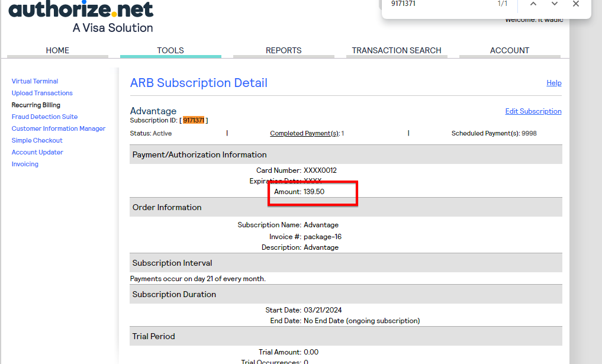
Task: Go to Invoicing in sidebar
Action: (25, 164)
